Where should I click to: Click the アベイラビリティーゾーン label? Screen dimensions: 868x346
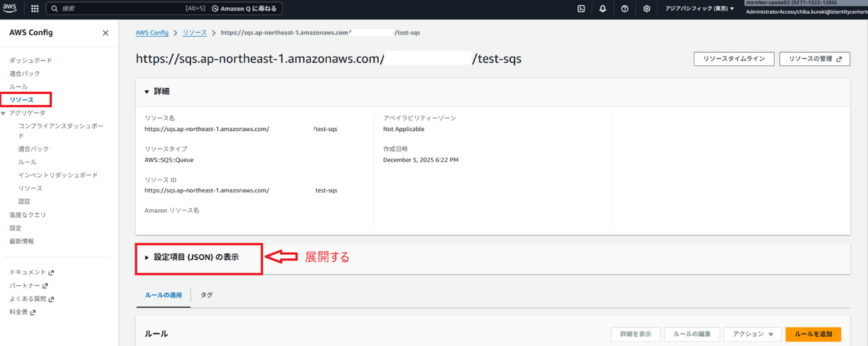click(x=419, y=118)
